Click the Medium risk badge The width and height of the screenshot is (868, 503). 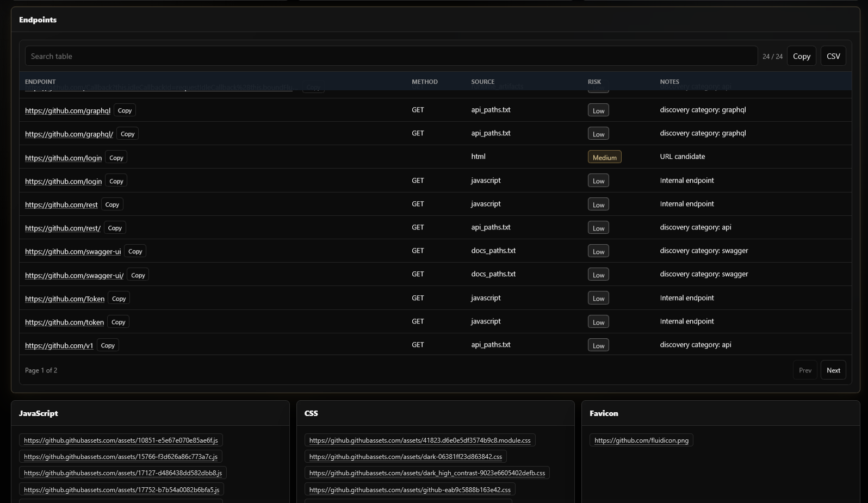pyautogui.click(x=604, y=157)
